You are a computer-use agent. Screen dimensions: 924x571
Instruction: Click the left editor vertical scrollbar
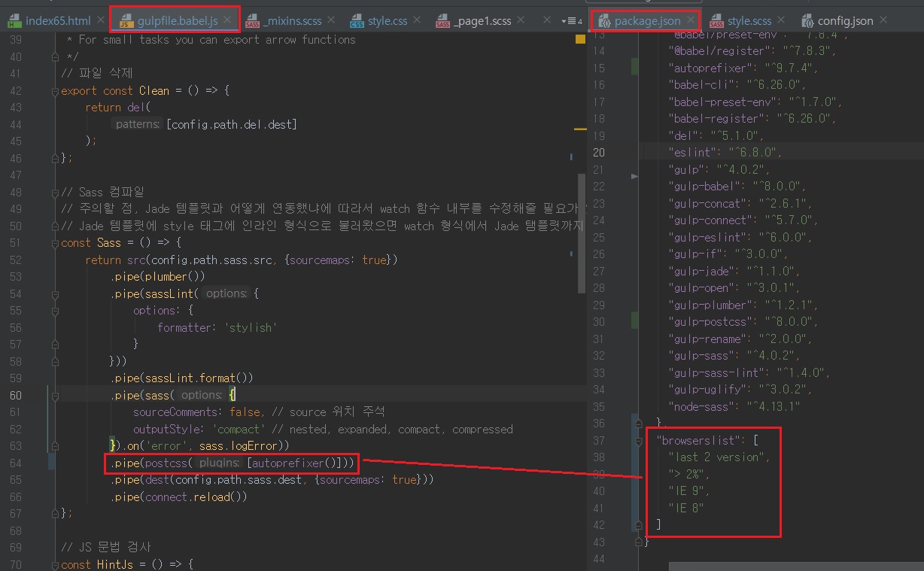click(x=581, y=233)
